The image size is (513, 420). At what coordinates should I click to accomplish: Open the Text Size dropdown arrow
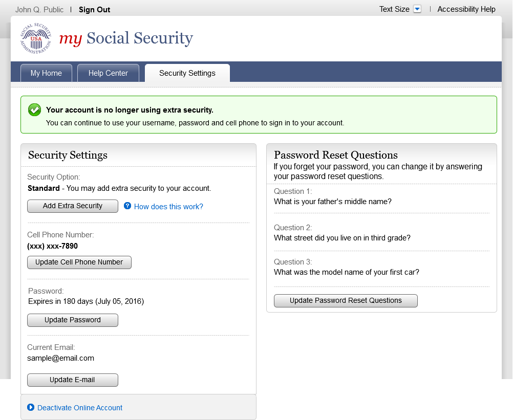coord(417,9)
